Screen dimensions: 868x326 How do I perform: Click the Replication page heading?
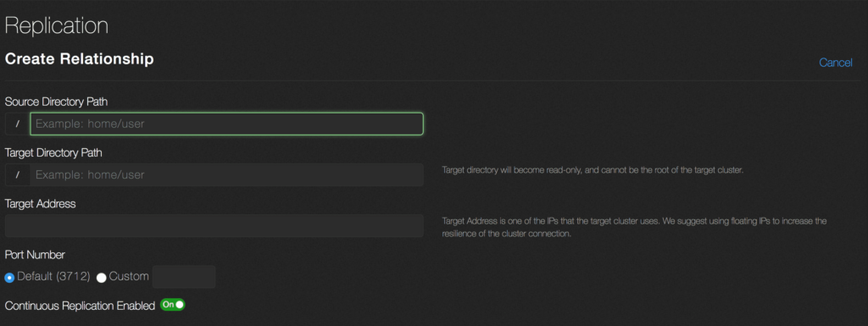pyautogui.click(x=57, y=26)
